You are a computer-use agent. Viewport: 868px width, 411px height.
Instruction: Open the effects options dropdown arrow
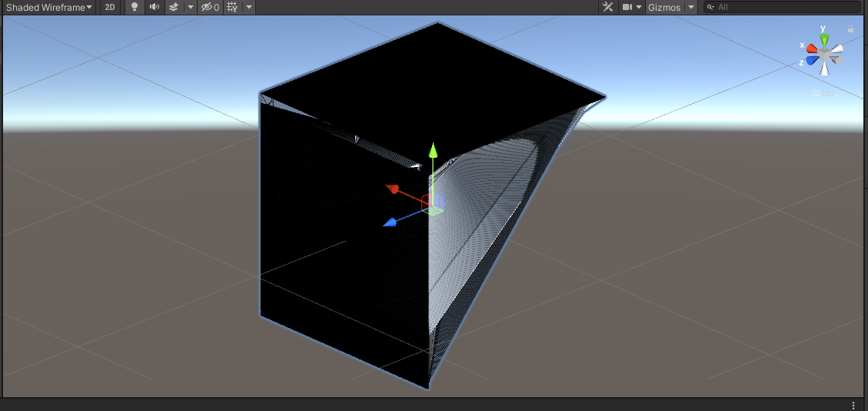pos(191,7)
